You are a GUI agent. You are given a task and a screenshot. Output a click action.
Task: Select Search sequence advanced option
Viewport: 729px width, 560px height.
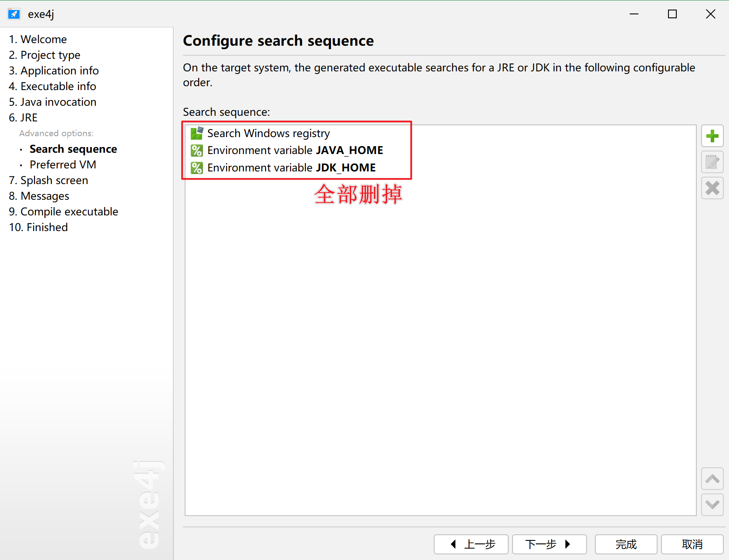coord(73,149)
